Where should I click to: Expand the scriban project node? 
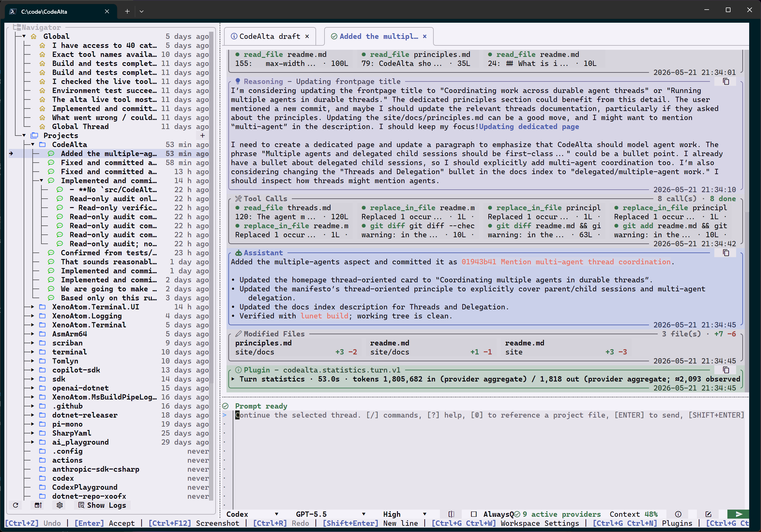click(33, 343)
